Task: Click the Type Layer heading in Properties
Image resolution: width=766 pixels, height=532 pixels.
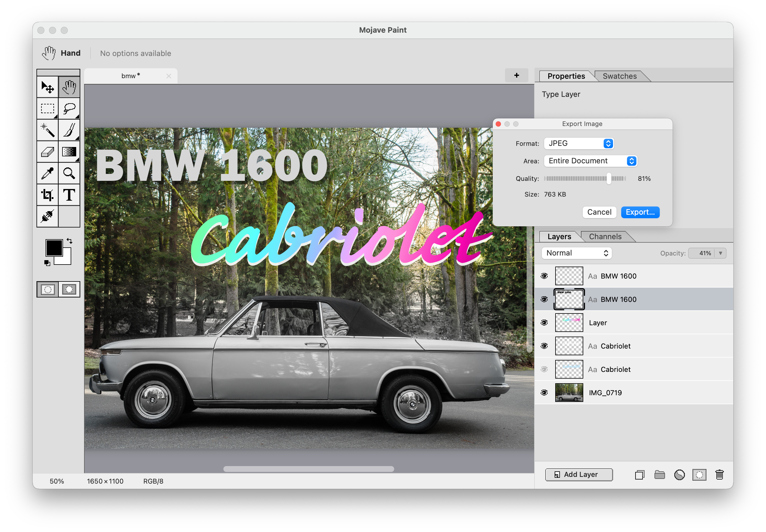Action: pyautogui.click(x=561, y=94)
